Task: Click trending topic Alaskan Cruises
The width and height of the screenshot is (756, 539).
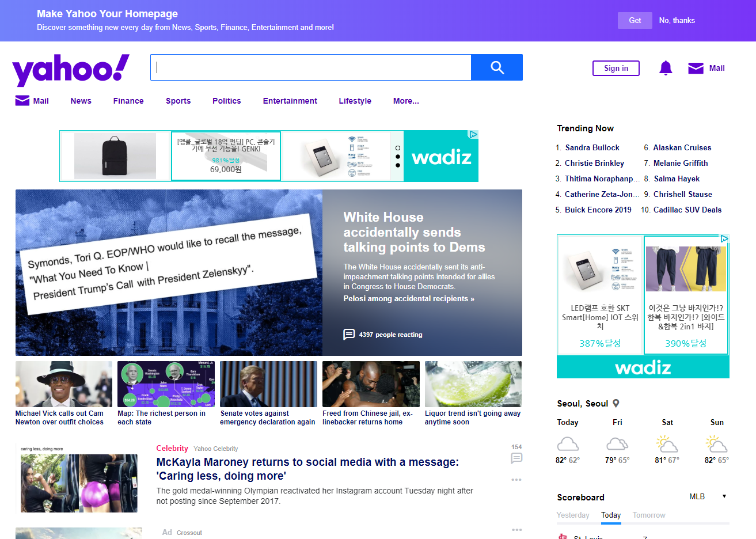Action: pos(682,147)
